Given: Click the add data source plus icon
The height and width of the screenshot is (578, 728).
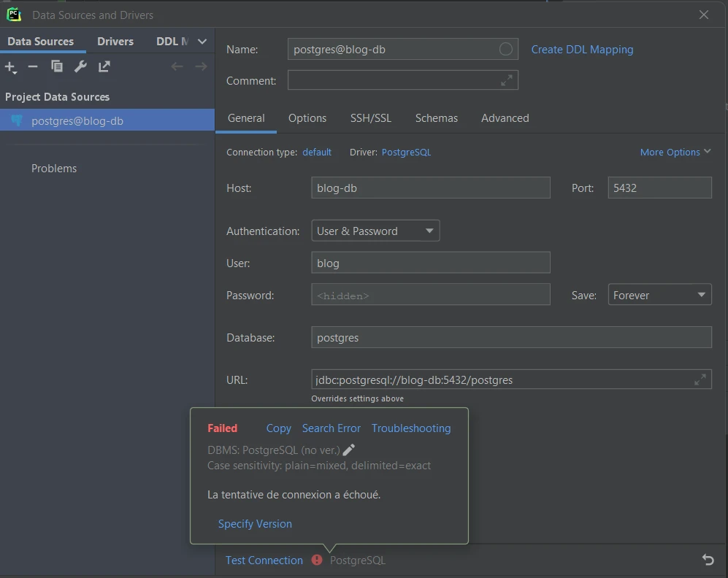Looking at the screenshot, I should click(x=10, y=67).
